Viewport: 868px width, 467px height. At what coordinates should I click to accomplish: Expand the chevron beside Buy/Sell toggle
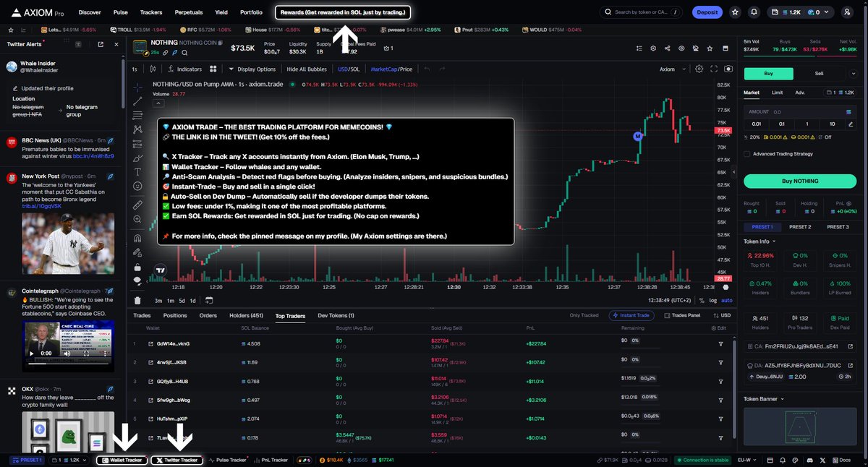[x=854, y=73]
